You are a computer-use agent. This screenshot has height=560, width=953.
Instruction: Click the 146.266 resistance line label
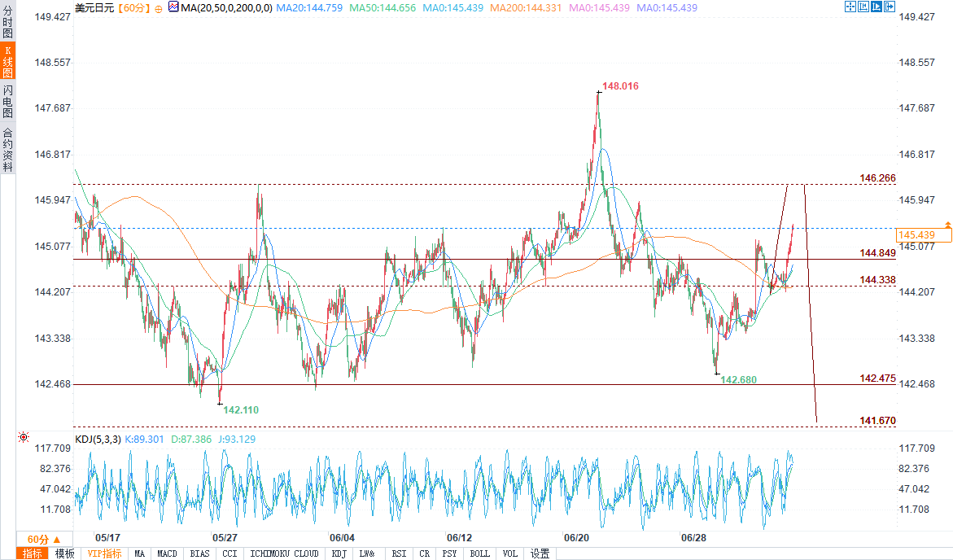tap(877, 177)
